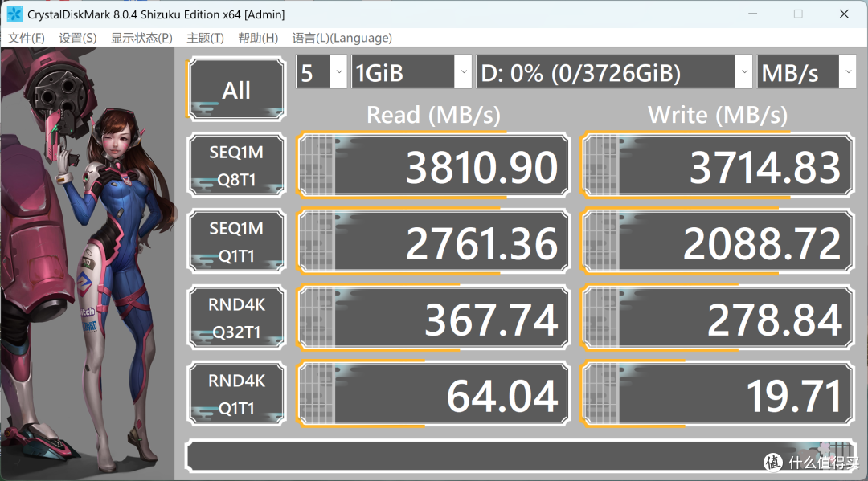Click the empty comment field at the bottom
The width and height of the screenshot is (868, 481).
(520, 456)
